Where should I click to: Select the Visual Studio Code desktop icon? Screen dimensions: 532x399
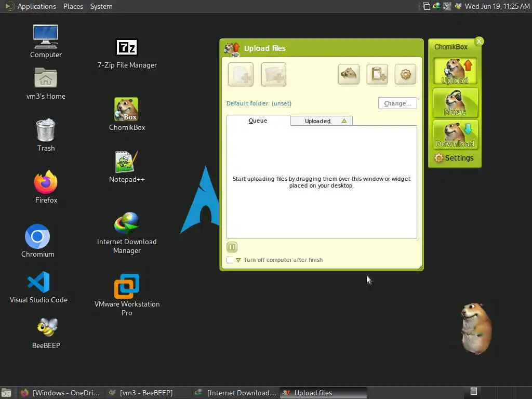pos(38,287)
